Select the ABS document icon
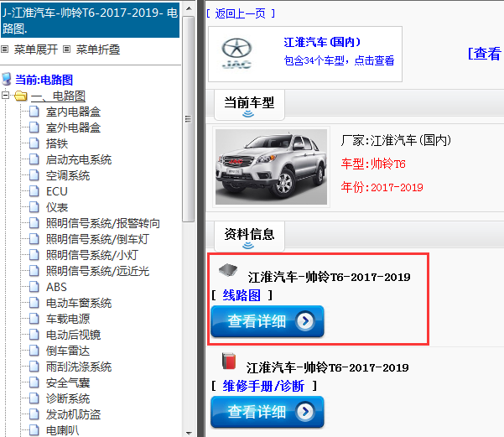504x437 pixels. 34,287
